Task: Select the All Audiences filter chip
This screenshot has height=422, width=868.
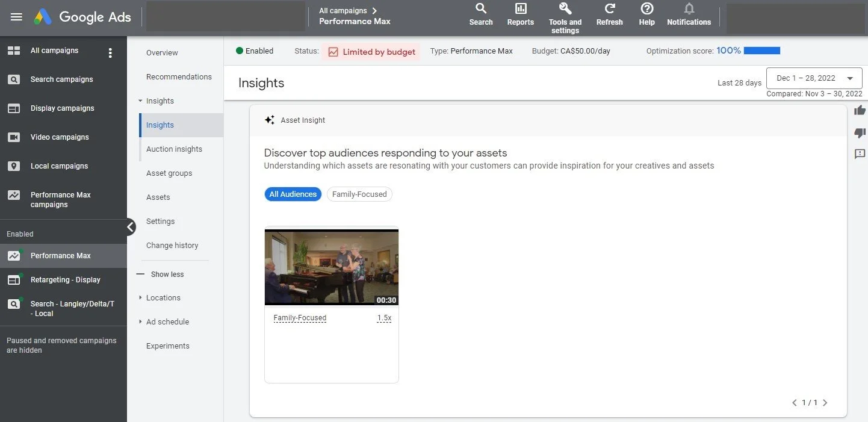Action: pyautogui.click(x=293, y=194)
